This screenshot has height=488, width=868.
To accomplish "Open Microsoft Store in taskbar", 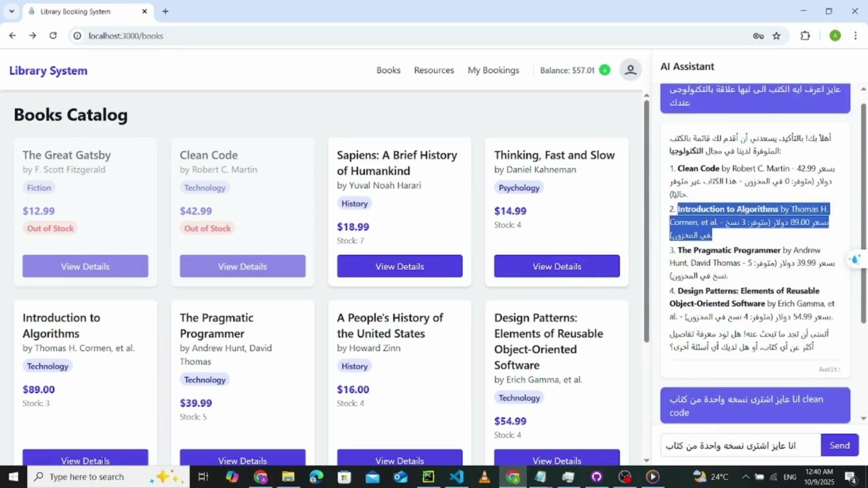I will (x=344, y=476).
